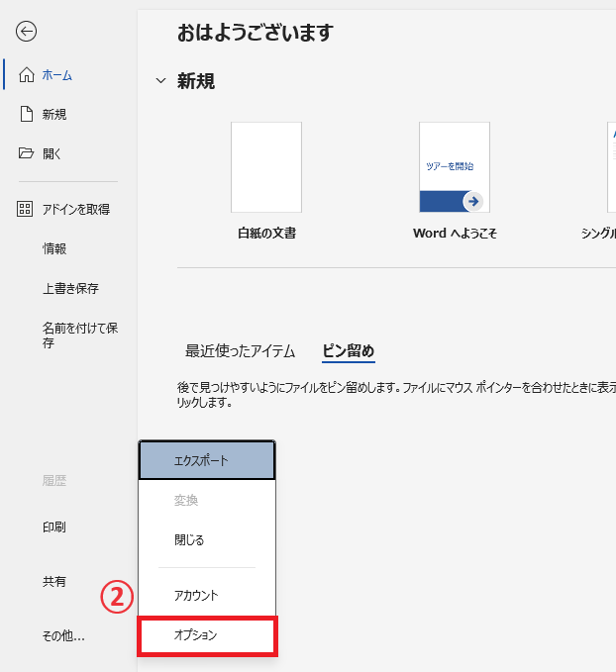Open the 白紙の文書 template thumbnail

(x=266, y=167)
